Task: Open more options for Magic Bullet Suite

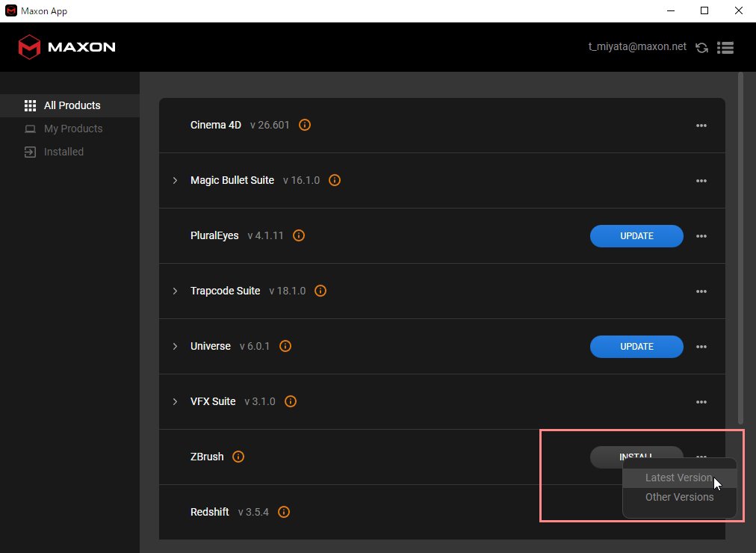Action: tap(701, 181)
